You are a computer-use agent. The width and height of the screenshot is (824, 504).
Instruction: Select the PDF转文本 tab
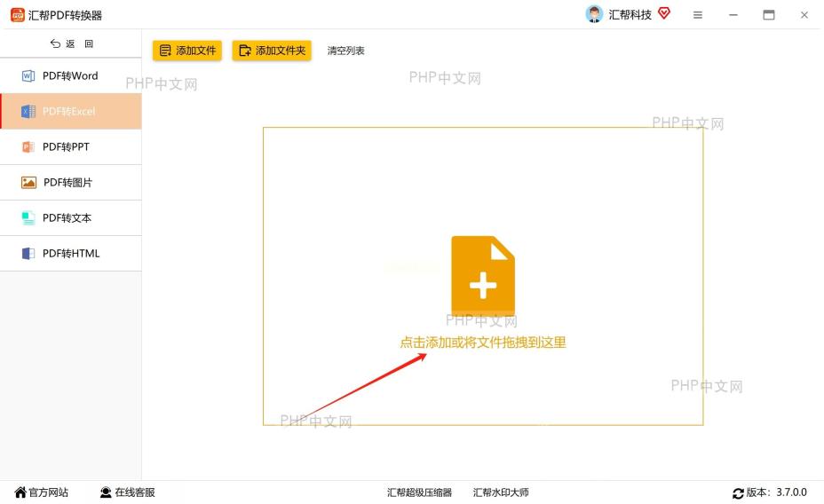click(71, 218)
